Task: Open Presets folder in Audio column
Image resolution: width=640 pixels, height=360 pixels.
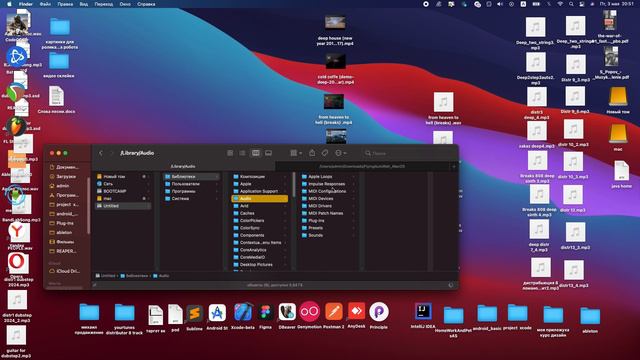Action: coord(328,228)
